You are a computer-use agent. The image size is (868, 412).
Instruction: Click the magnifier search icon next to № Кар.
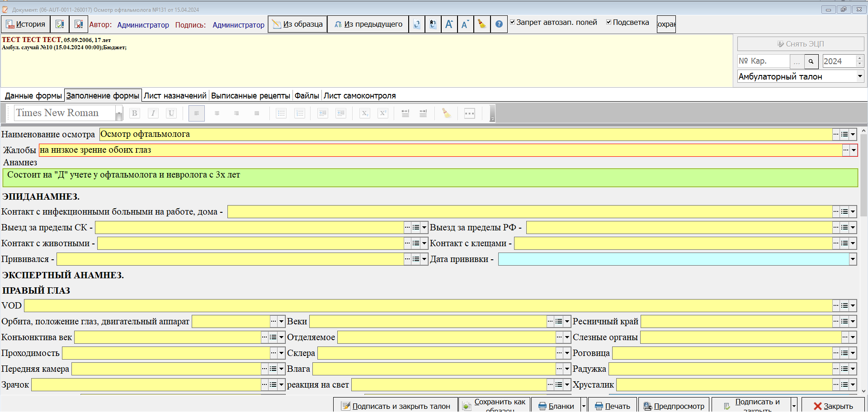[811, 61]
